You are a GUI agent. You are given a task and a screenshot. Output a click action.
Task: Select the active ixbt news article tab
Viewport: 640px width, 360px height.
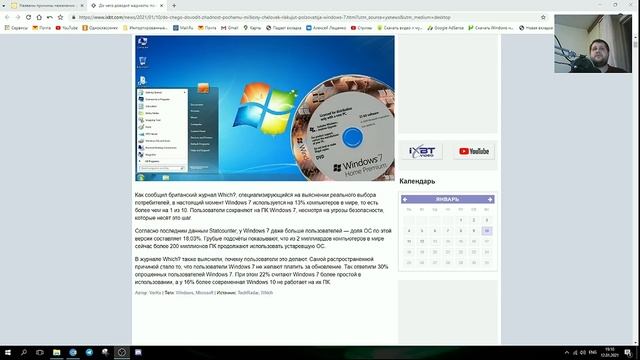(127, 6)
